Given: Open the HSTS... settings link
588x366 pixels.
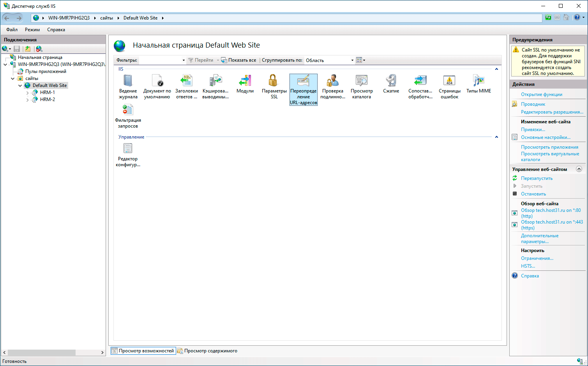Looking at the screenshot, I should [x=528, y=266].
